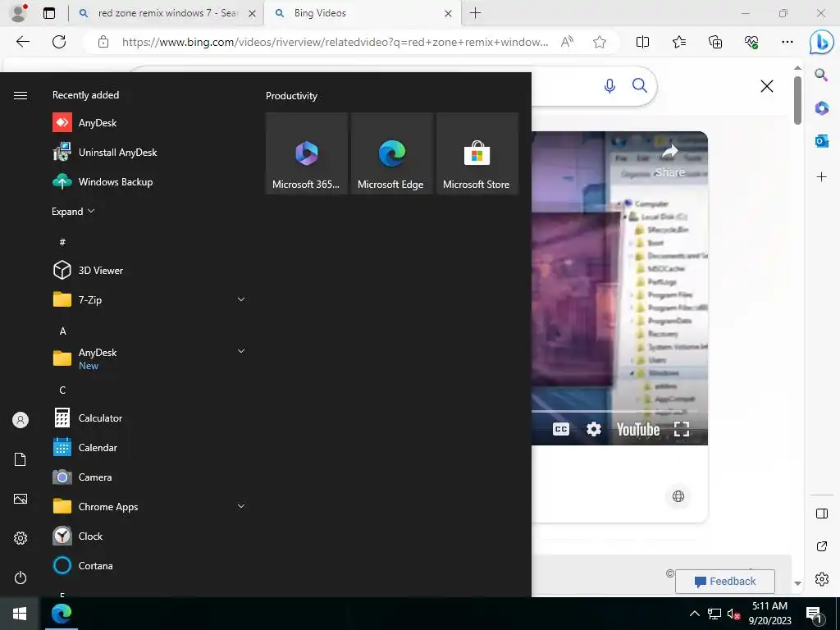Click the Power button in Start menu

[21, 577]
